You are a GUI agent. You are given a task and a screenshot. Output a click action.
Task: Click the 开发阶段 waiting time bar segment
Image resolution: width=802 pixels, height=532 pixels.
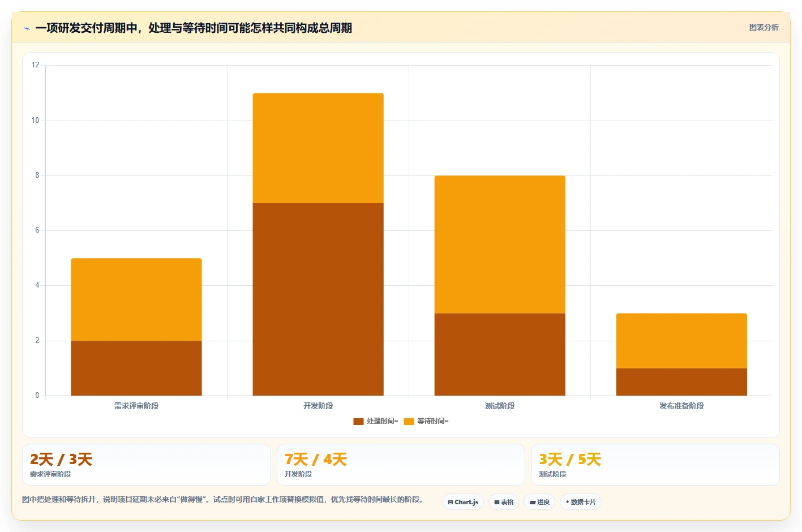(318, 148)
